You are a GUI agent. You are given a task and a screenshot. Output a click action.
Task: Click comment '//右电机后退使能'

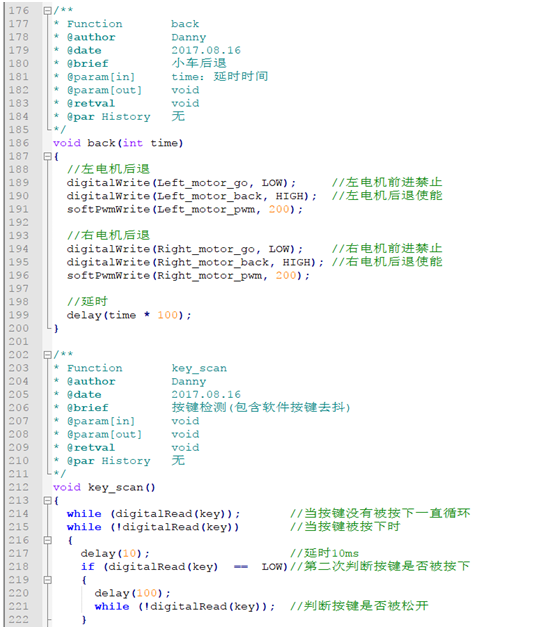pos(387,262)
